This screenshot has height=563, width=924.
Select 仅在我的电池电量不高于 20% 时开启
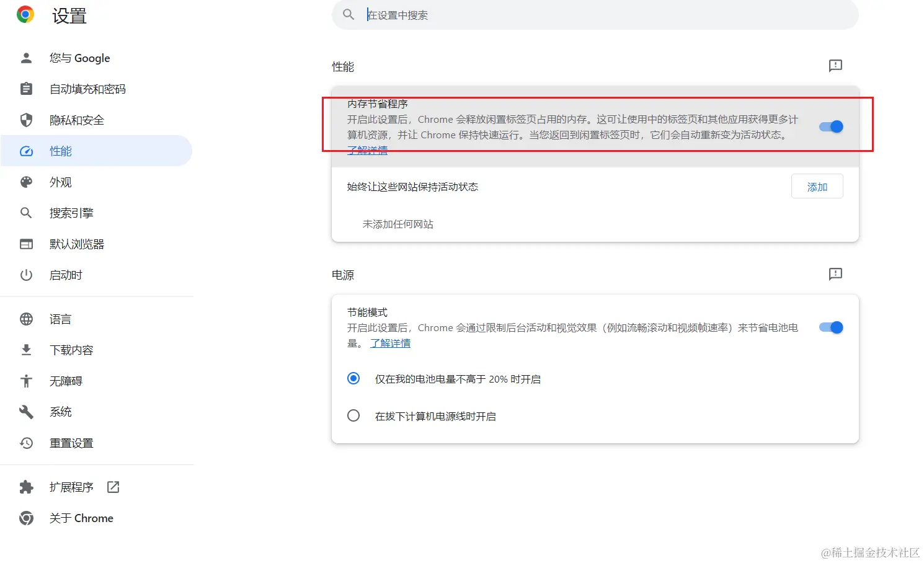click(353, 378)
